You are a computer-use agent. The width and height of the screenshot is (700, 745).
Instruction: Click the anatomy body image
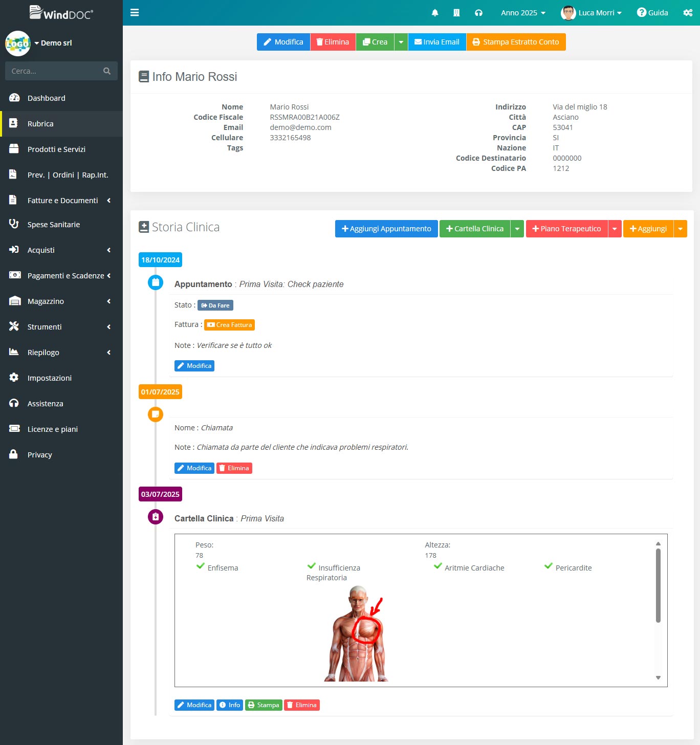pyautogui.click(x=358, y=634)
